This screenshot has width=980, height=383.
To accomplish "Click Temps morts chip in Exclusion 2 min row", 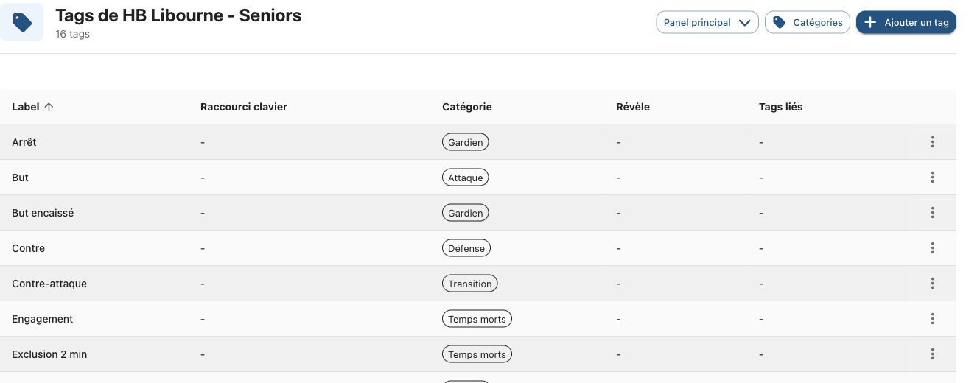I will 477,354.
